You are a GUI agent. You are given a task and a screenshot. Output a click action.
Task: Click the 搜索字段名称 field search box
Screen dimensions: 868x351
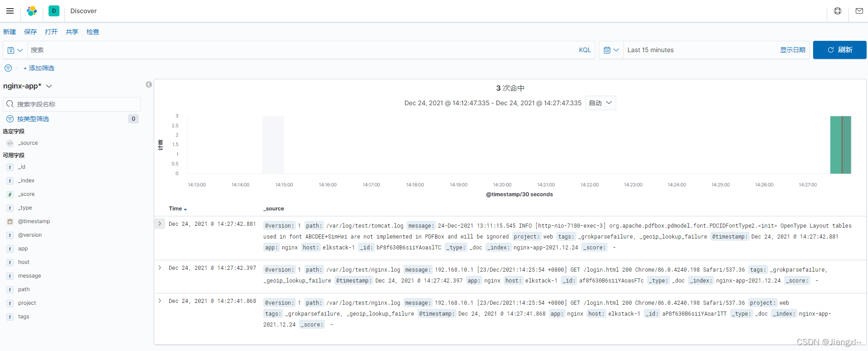(x=72, y=104)
